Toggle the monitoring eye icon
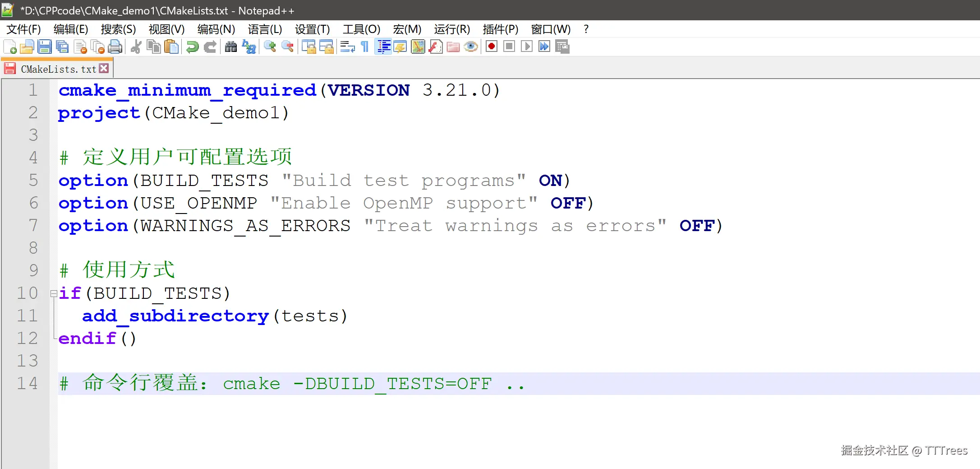Screen dimensions: 980x469 pyautogui.click(x=471, y=46)
